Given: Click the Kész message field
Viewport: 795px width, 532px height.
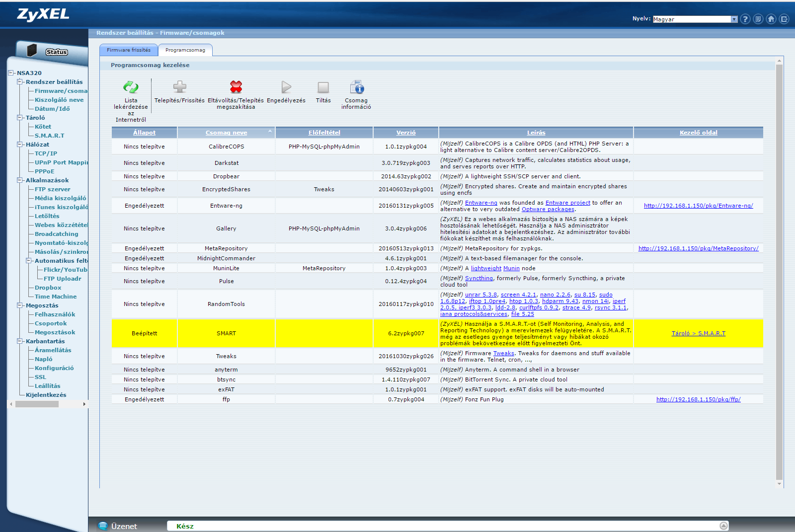Looking at the screenshot, I should pyautogui.click(x=448, y=526).
